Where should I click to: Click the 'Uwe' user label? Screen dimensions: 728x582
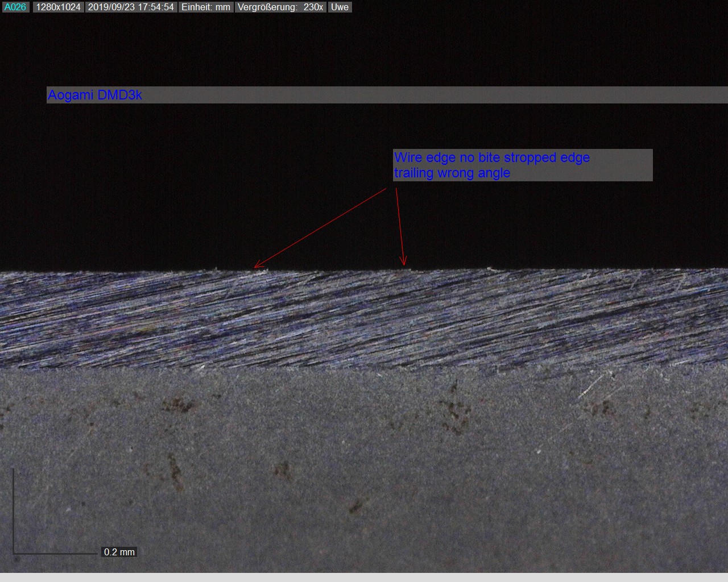coord(340,7)
